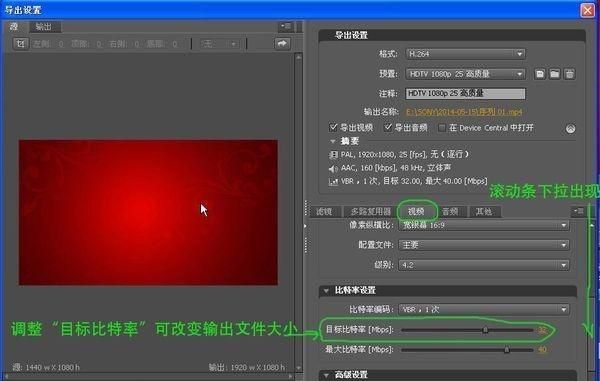This screenshot has width=600, height=381.
Task: Click the VBR target 32.00 summary line
Action: (x=414, y=181)
